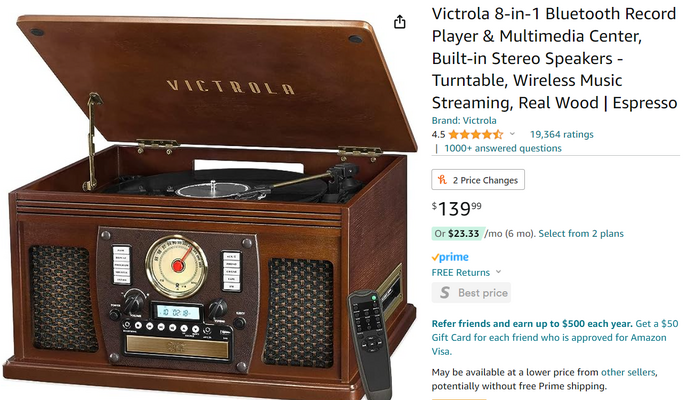Click the Prime logo badge
Image resolution: width=686 pixels, height=400 pixels.
450,257
